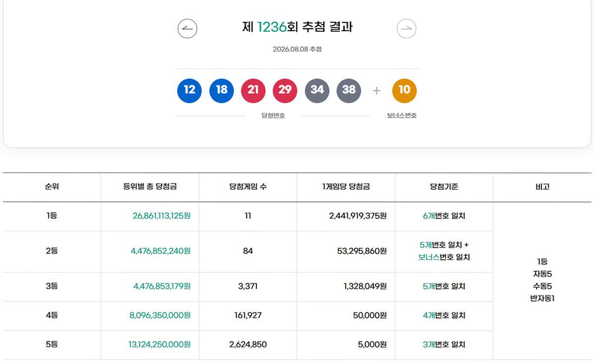Click the 5등 total prize 13,124,250,000원

[x=160, y=344]
